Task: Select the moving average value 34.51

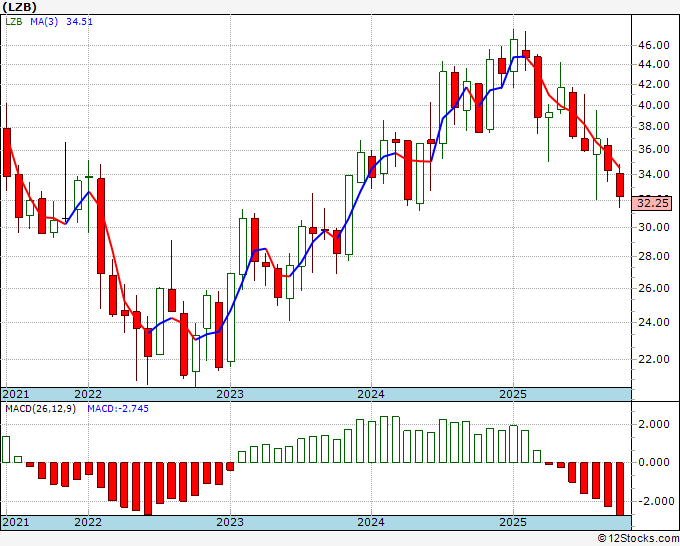Action: 79,22
